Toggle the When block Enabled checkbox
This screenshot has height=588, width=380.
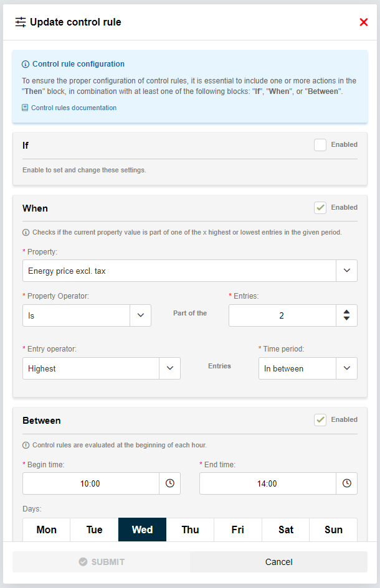click(x=320, y=208)
